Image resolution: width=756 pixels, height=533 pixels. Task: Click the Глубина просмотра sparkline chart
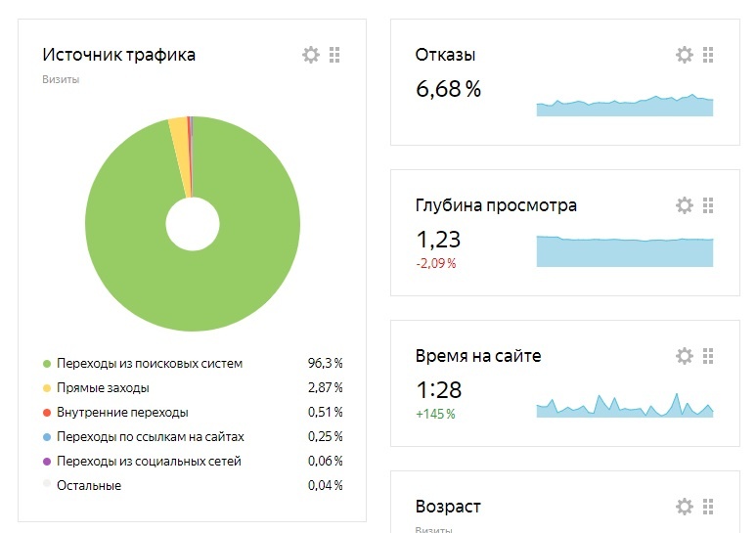click(625, 251)
